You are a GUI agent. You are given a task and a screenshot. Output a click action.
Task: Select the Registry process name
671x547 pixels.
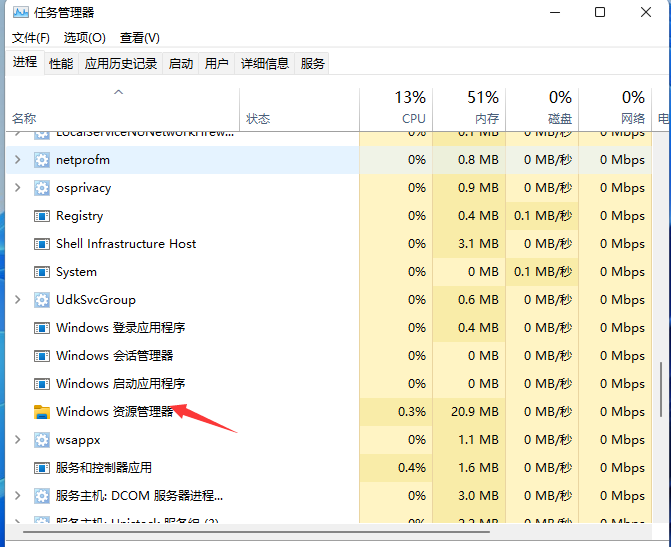click(x=80, y=216)
